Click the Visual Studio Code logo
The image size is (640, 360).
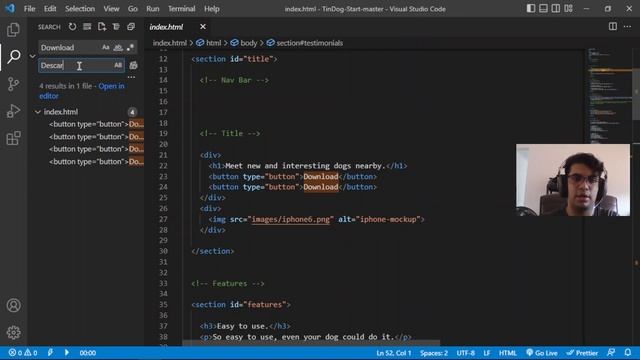click(x=10, y=9)
